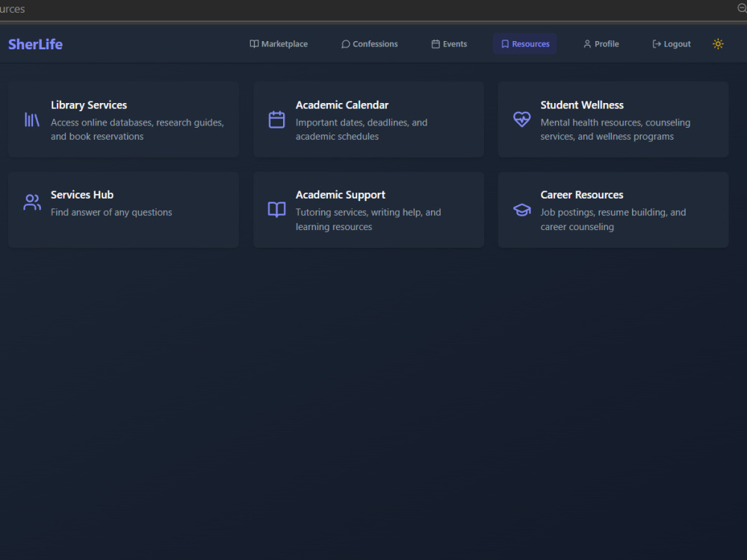Open the Confessions nav item
747x560 pixels.
[369, 44]
